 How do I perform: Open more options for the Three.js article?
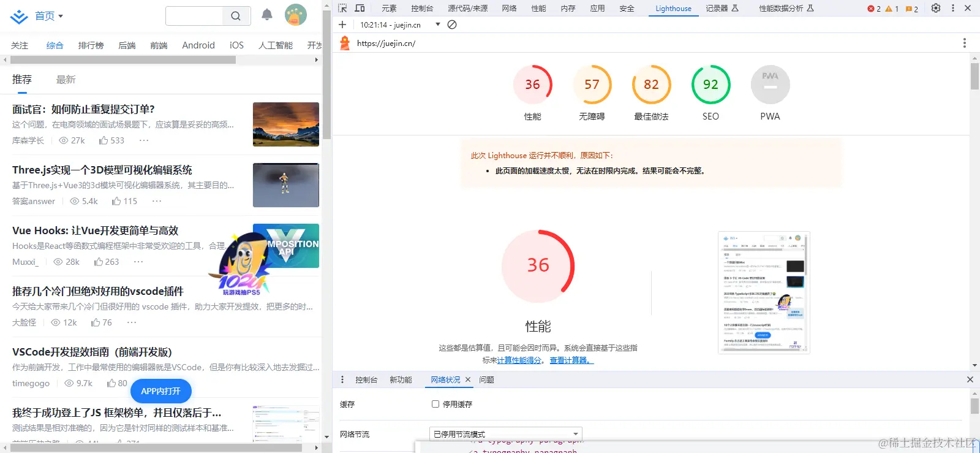point(157,201)
